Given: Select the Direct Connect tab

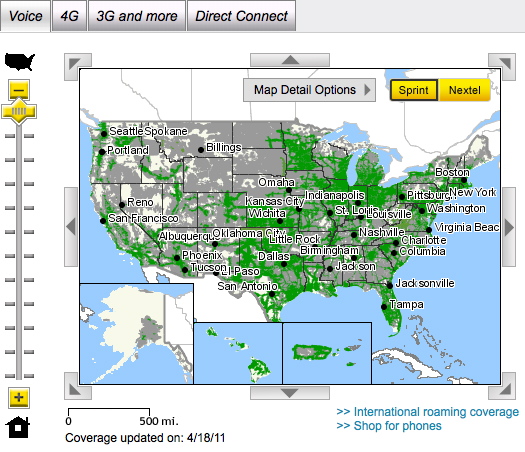Looking at the screenshot, I should coord(241,16).
